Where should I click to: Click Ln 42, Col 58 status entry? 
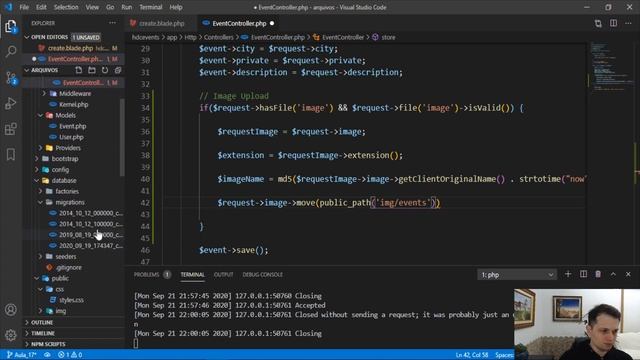pyautogui.click(x=471, y=355)
